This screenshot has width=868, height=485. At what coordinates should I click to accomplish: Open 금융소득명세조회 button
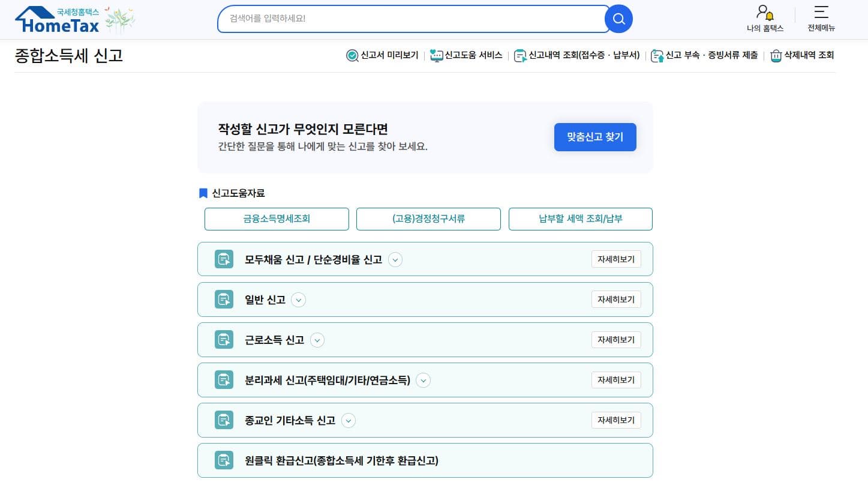click(277, 219)
